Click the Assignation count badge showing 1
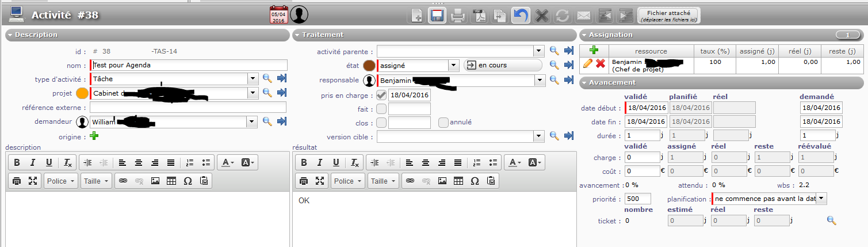This screenshot has width=868, height=247. (848, 35)
